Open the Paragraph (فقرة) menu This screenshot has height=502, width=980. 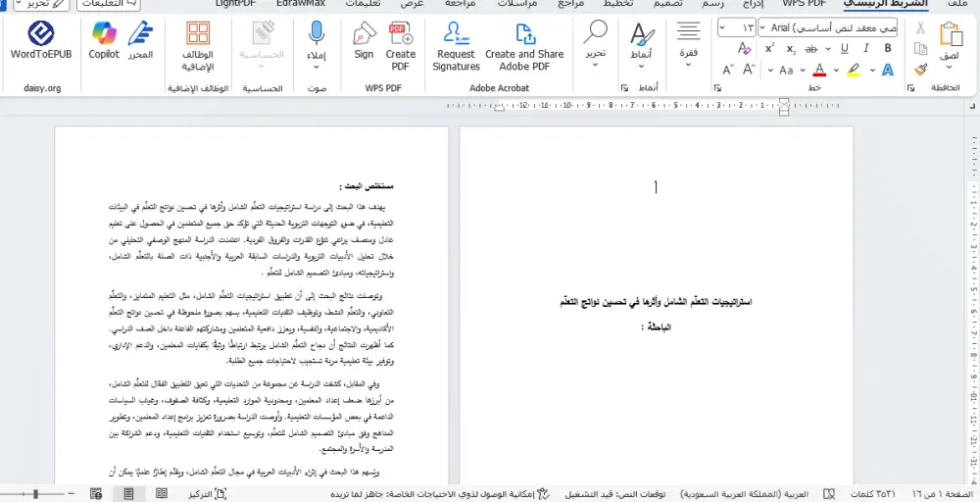pyautogui.click(x=688, y=42)
